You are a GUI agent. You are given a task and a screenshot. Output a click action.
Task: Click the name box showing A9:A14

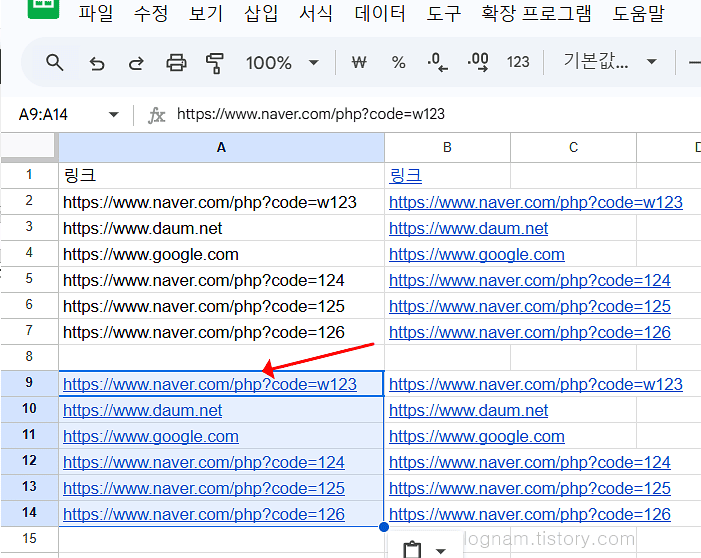[43, 115]
